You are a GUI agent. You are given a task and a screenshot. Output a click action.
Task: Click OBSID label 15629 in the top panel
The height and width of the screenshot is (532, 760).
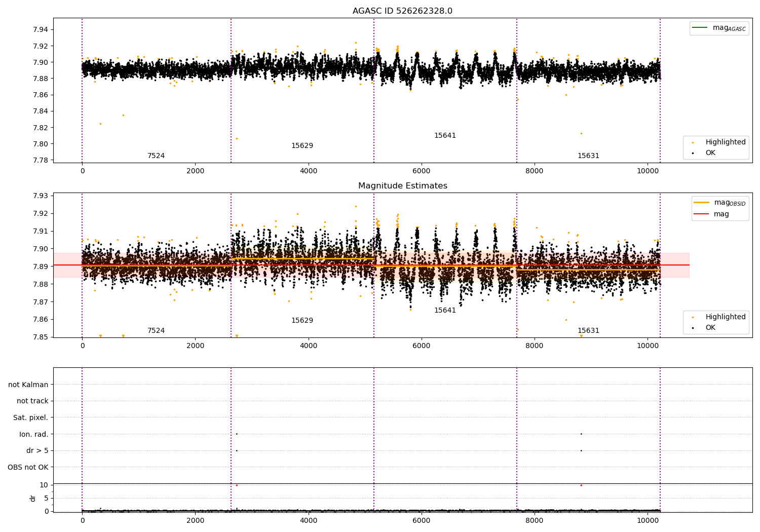click(302, 145)
